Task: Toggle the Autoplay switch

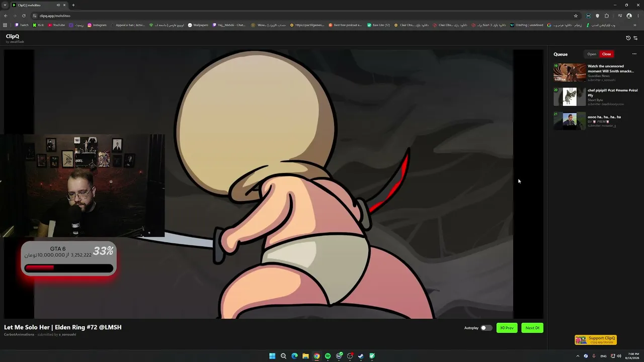Action: [x=486, y=328]
